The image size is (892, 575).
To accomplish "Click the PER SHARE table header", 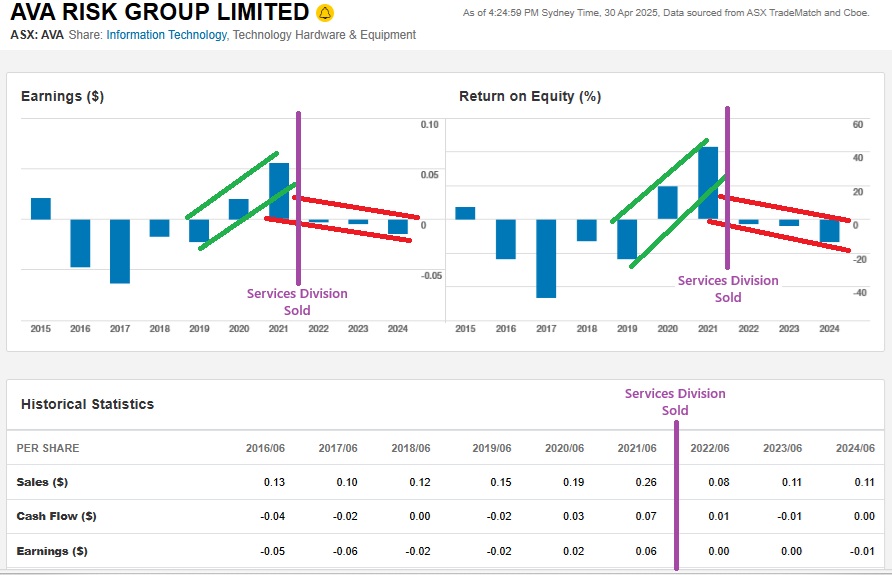I will coord(48,448).
